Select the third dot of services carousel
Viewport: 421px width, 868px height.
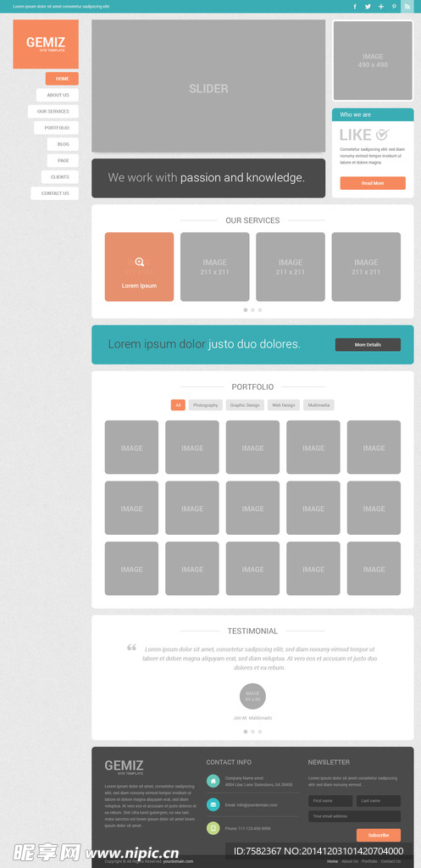click(x=260, y=310)
